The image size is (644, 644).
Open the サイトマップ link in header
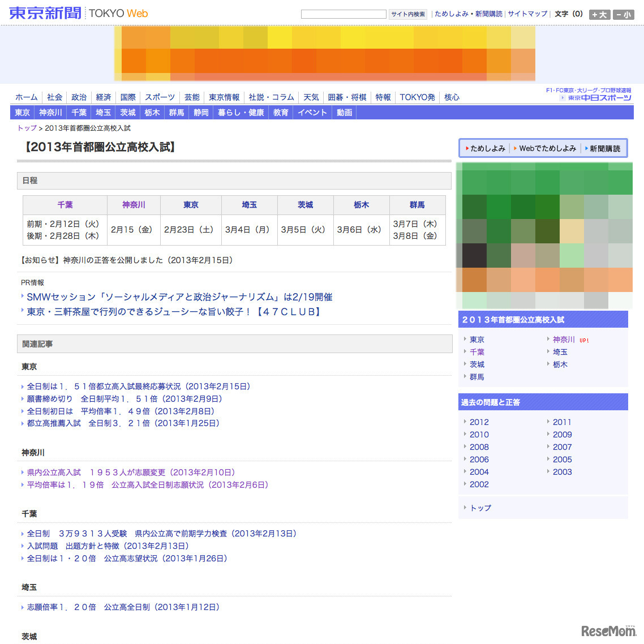coord(527,14)
